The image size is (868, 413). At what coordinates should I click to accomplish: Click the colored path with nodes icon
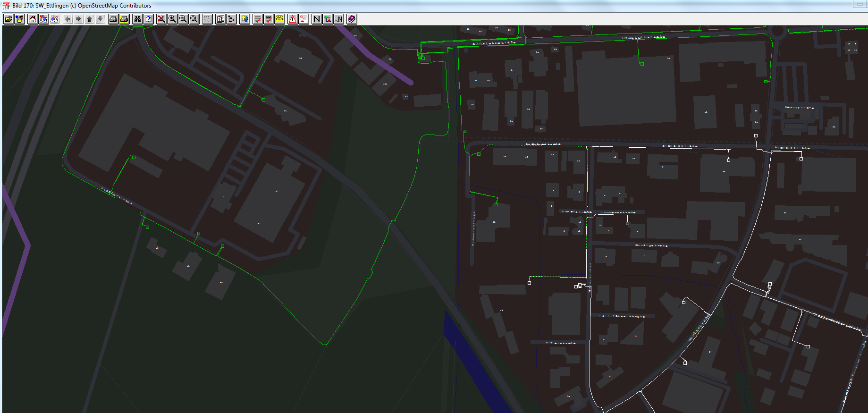(328, 19)
